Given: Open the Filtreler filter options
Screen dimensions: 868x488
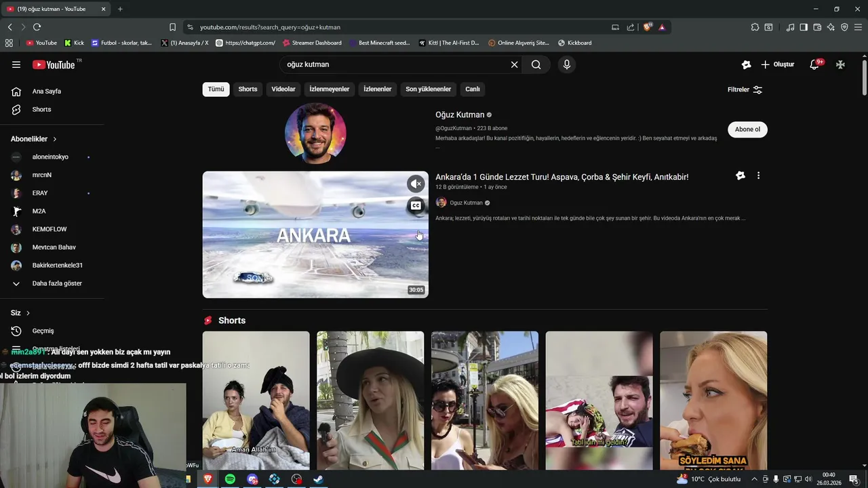Looking at the screenshot, I should click(745, 89).
